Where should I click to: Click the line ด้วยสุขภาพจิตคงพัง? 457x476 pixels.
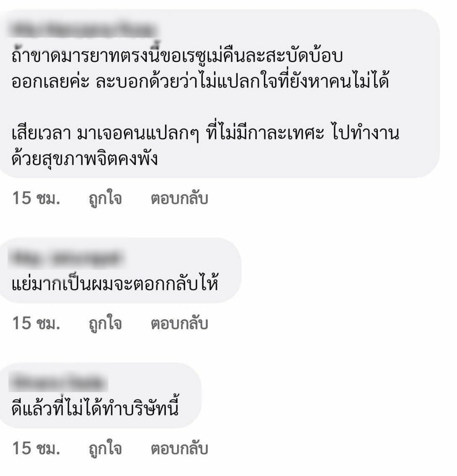tap(85, 158)
